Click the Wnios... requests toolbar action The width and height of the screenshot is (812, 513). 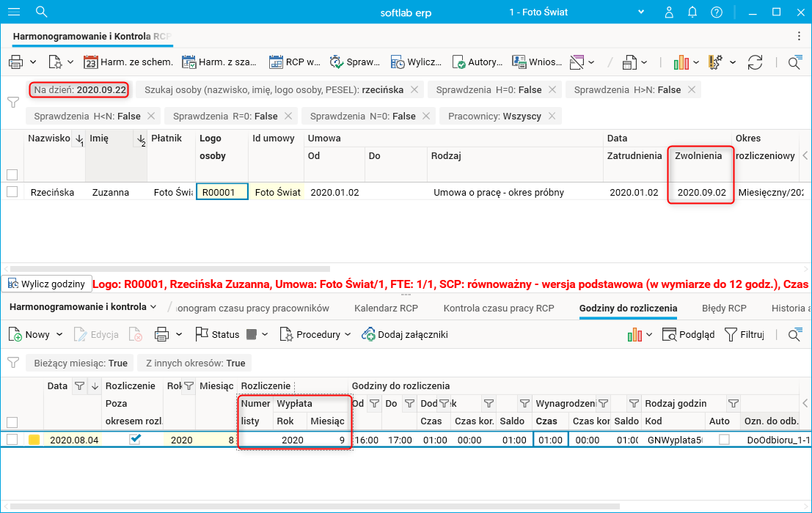click(x=537, y=62)
